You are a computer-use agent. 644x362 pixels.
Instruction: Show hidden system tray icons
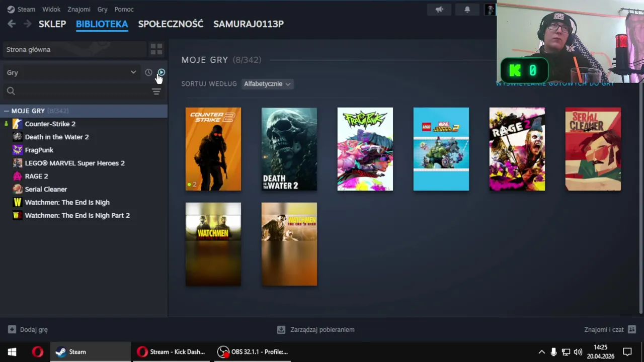point(541,352)
